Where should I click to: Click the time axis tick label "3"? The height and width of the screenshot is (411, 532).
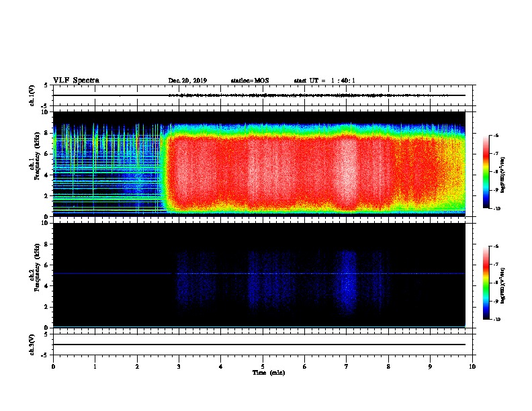(x=179, y=367)
